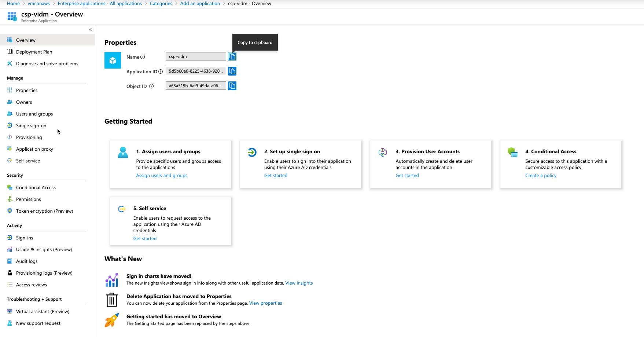Click the Application ID text field
This screenshot has height=337, width=644.
coord(196,71)
